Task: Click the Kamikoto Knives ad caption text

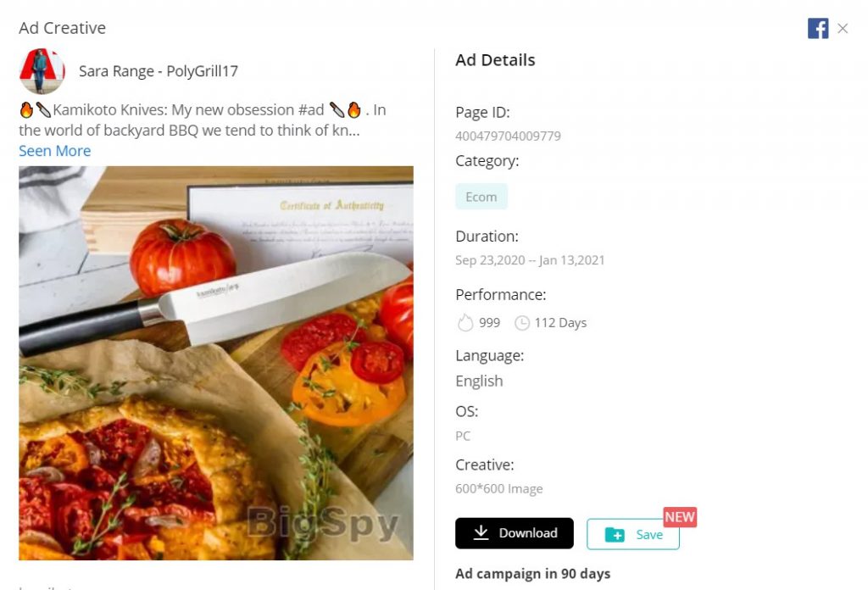Action: point(203,120)
